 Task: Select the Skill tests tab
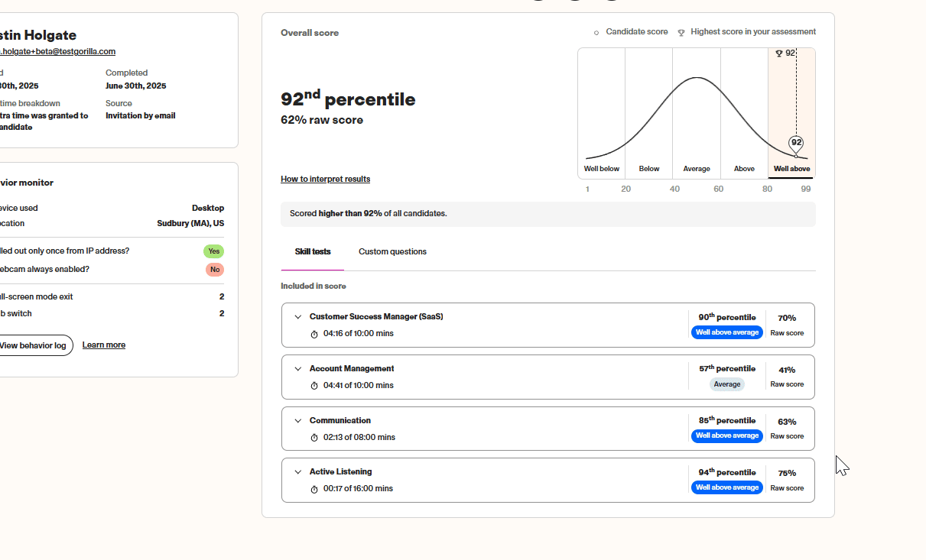pos(312,251)
